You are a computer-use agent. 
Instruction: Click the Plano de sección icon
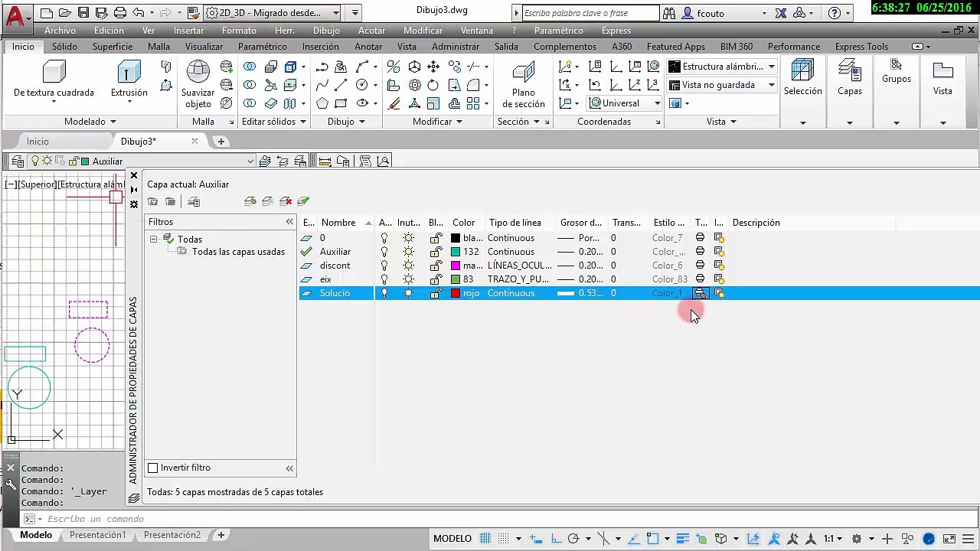(524, 73)
